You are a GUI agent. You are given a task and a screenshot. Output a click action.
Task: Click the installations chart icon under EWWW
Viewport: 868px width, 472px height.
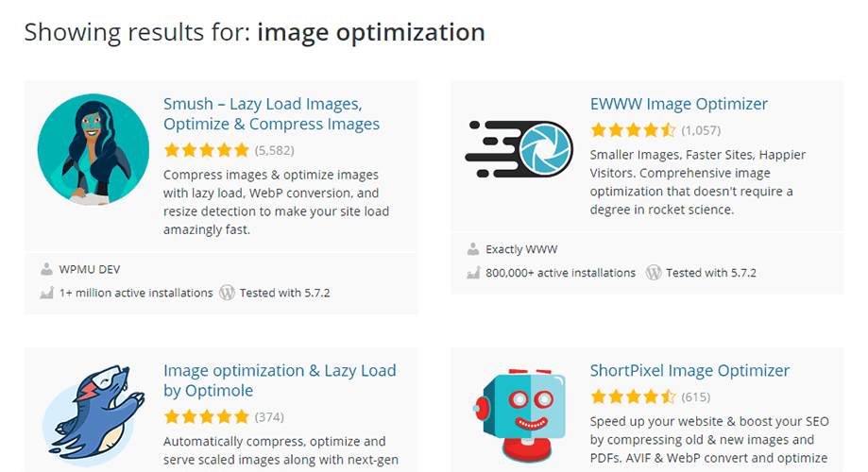(x=473, y=273)
